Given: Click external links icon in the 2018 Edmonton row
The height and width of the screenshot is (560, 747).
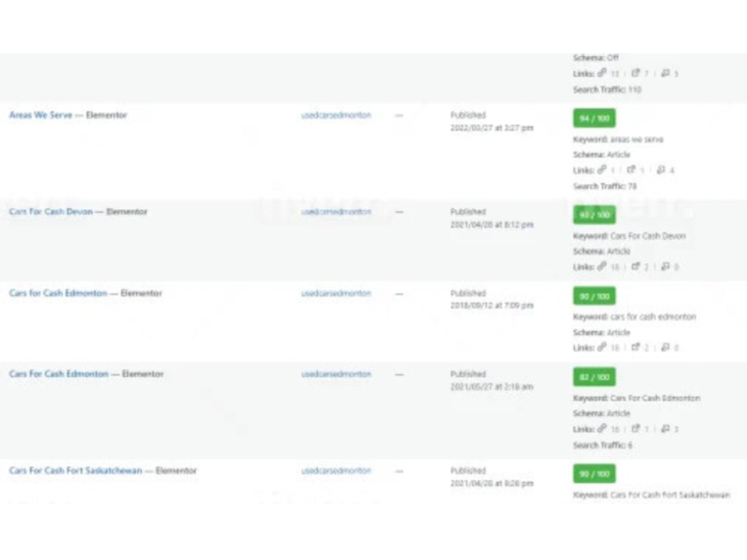Looking at the screenshot, I should [x=636, y=347].
